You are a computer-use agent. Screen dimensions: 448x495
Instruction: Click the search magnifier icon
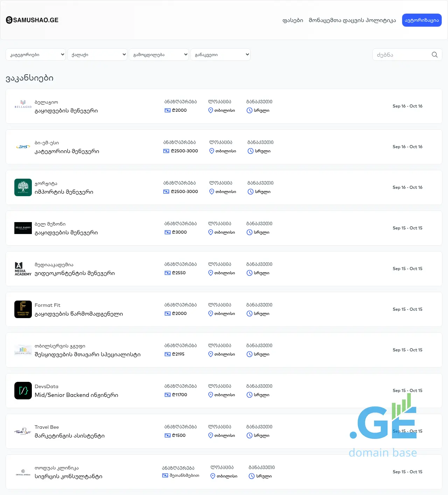click(435, 55)
